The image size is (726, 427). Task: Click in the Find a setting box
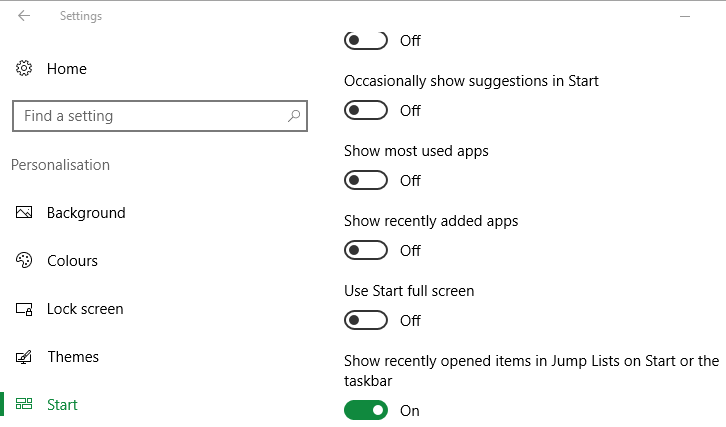click(160, 116)
